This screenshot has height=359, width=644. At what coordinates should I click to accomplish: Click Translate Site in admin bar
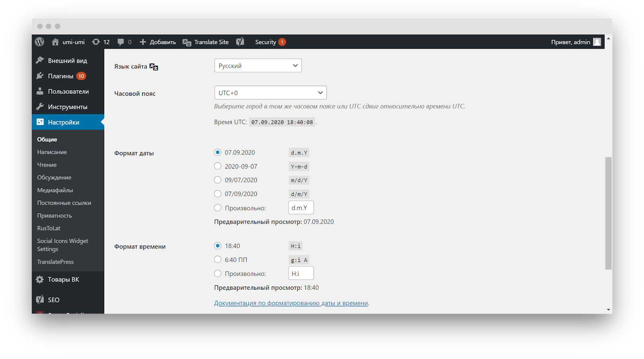[211, 42]
